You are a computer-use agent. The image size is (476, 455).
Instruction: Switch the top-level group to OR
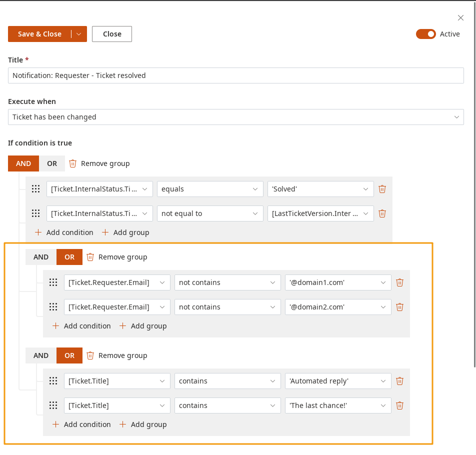pyautogui.click(x=52, y=163)
